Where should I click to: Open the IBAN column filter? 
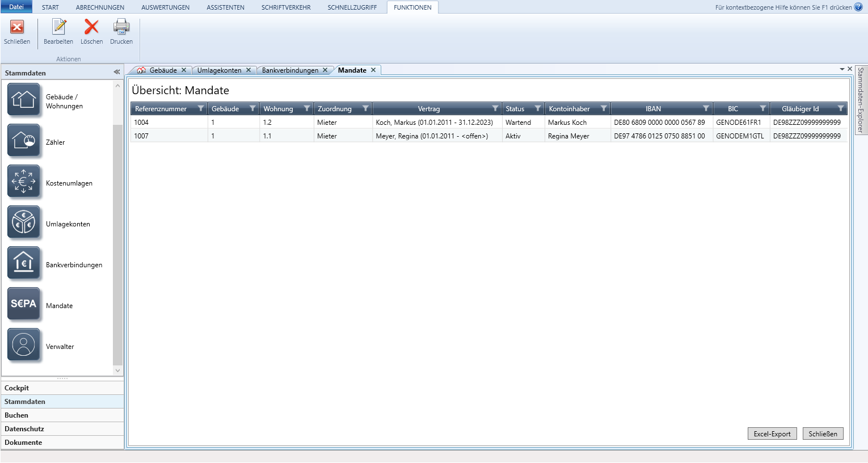click(x=706, y=108)
